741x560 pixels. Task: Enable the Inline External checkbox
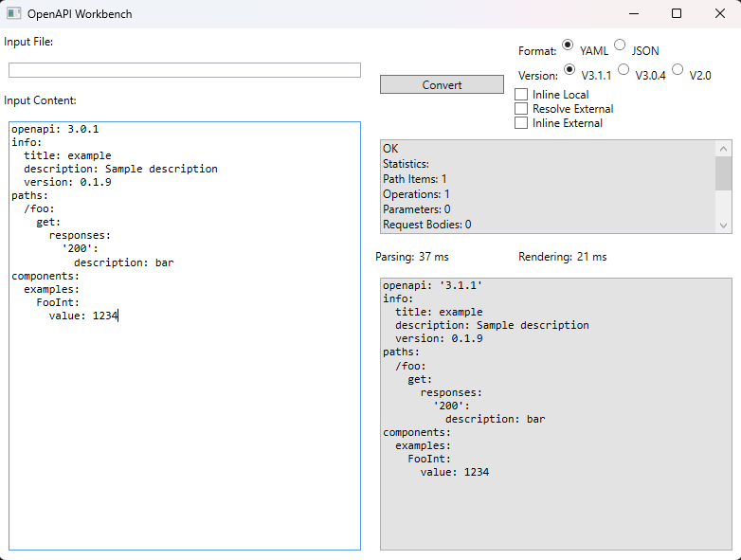click(521, 123)
